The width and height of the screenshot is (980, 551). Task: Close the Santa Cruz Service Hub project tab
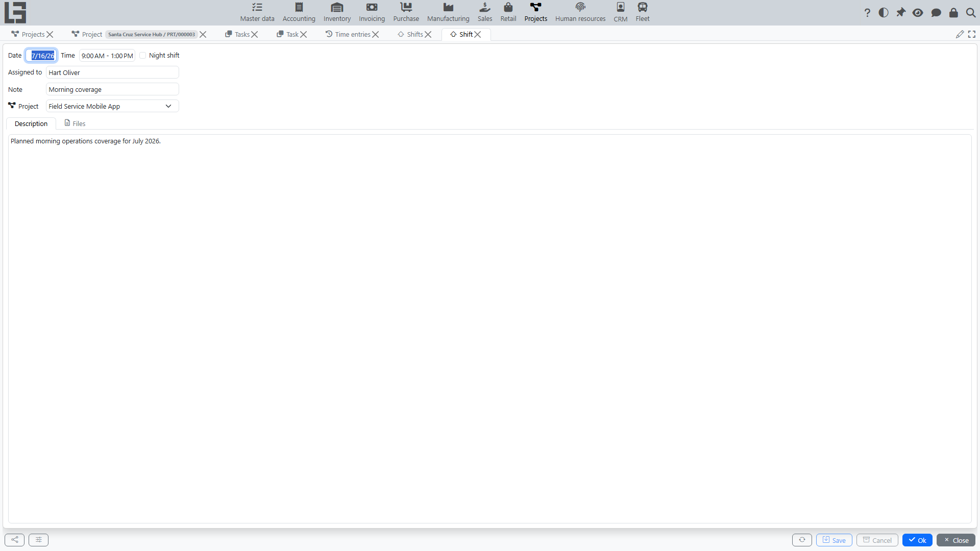[203, 34]
